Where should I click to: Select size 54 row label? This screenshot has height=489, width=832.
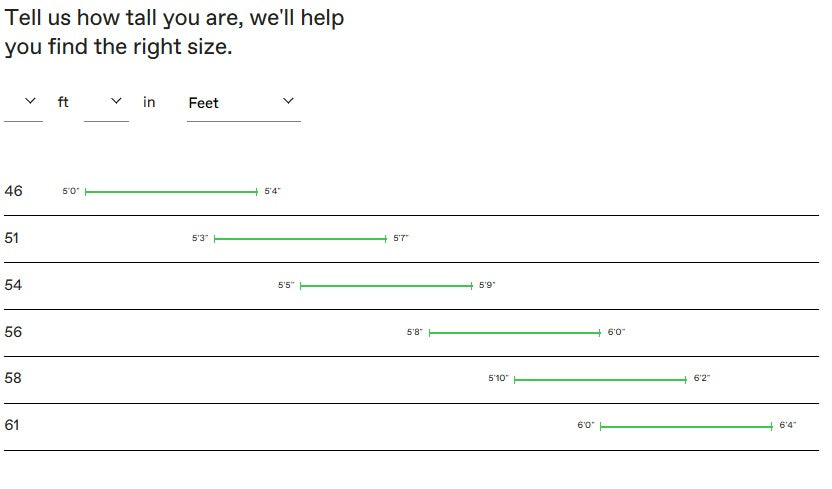click(x=13, y=285)
